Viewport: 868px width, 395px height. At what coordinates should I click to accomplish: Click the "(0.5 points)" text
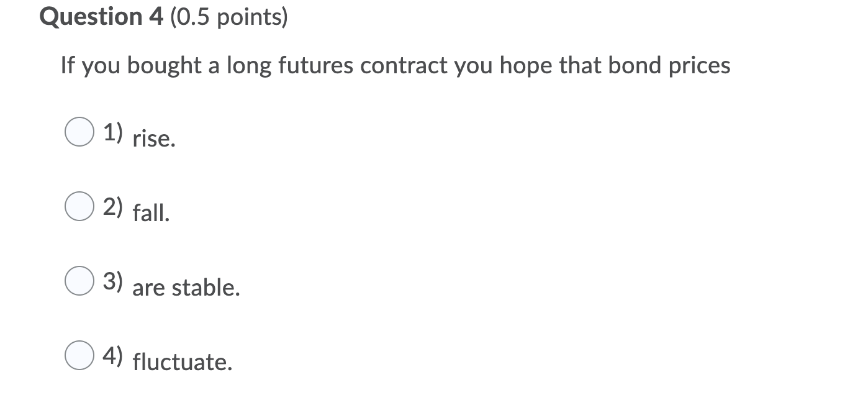[x=228, y=17]
